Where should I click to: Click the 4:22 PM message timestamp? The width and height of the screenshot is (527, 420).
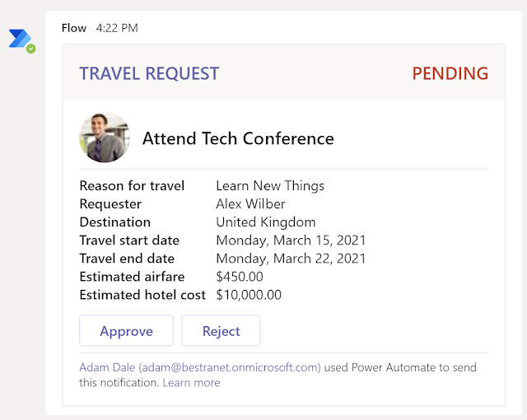coord(117,28)
